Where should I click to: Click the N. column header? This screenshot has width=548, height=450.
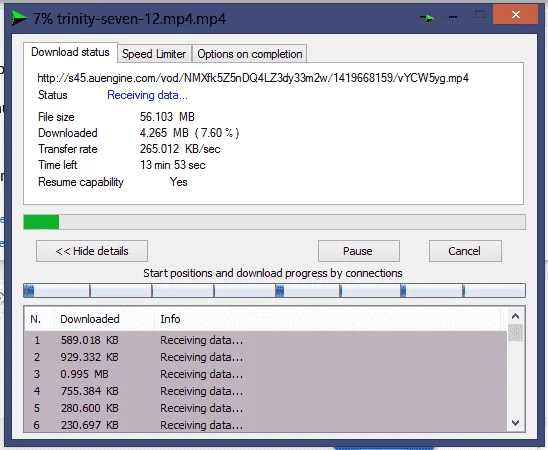click(x=39, y=319)
